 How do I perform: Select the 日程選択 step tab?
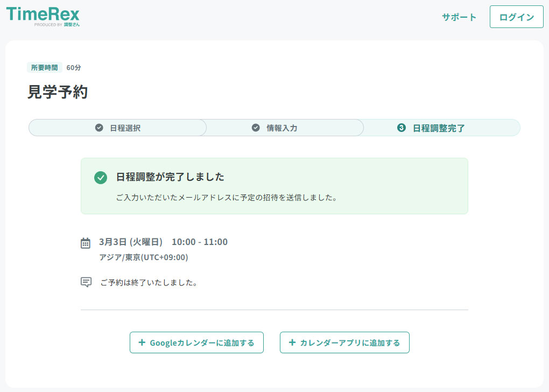(117, 128)
